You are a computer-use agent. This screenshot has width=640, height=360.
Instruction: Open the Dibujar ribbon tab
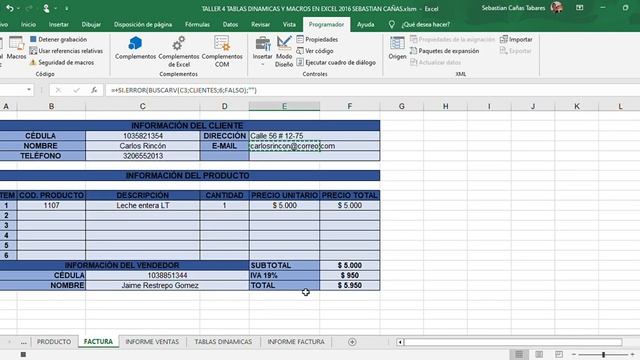[91, 24]
